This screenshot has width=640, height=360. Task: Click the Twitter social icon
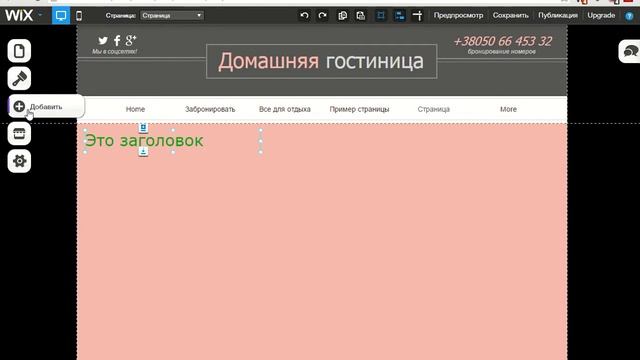click(x=103, y=40)
